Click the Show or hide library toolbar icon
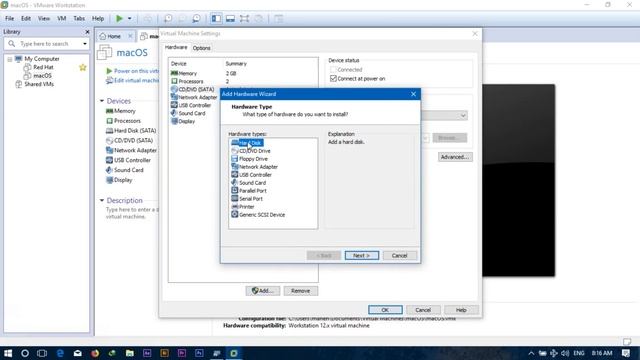Image resolution: width=640 pixels, height=360 pixels. pyautogui.click(x=216, y=18)
